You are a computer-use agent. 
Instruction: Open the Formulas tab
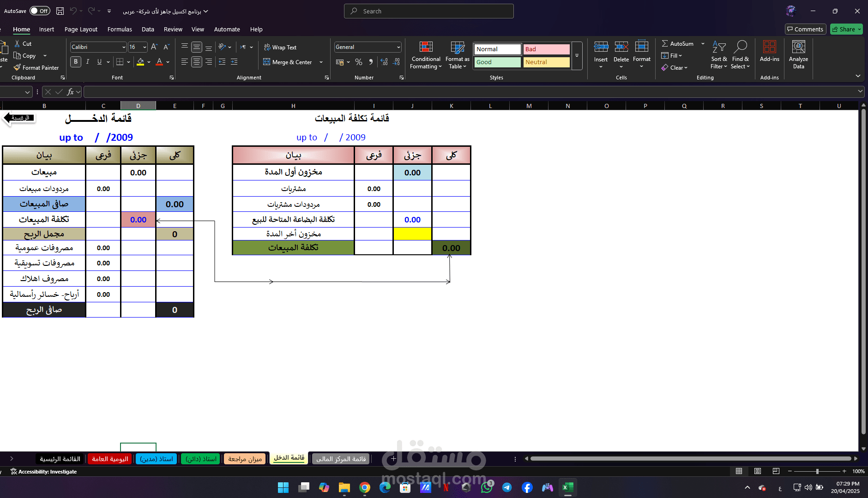[x=120, y=29]
